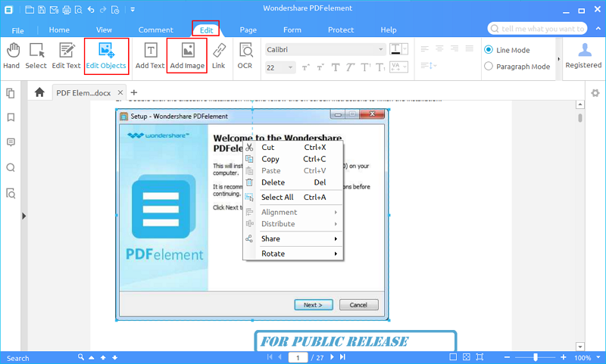The image size is (606, 364).
Task: Select Paragraph Mode radio button
Action: coord(489,67)
